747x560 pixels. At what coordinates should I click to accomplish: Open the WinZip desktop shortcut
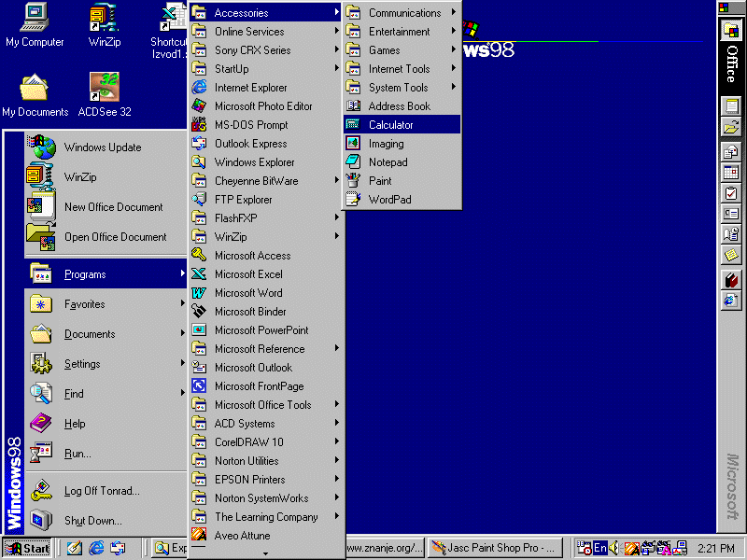point(105,25)
